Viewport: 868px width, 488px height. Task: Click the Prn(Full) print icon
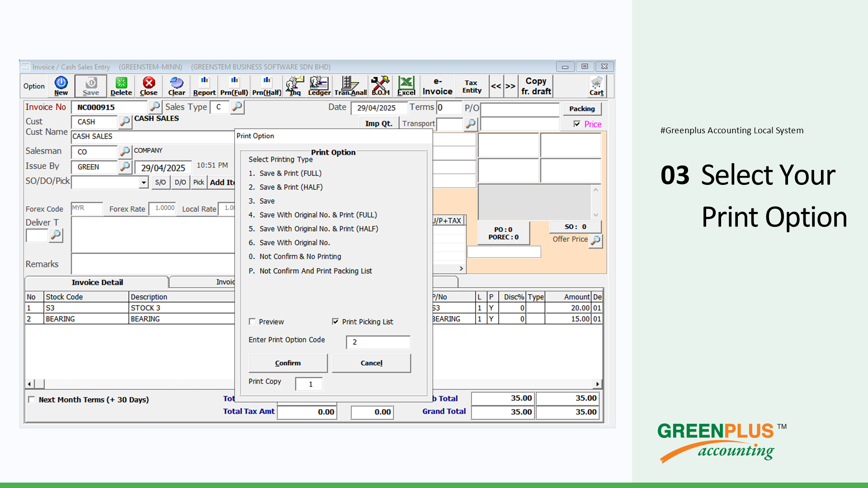pos(234,86)
